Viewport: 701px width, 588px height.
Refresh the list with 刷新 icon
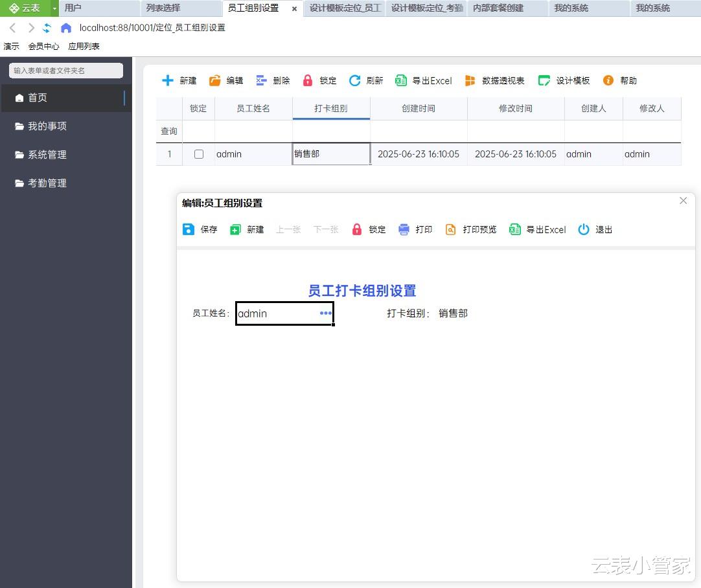pos(354,80)
